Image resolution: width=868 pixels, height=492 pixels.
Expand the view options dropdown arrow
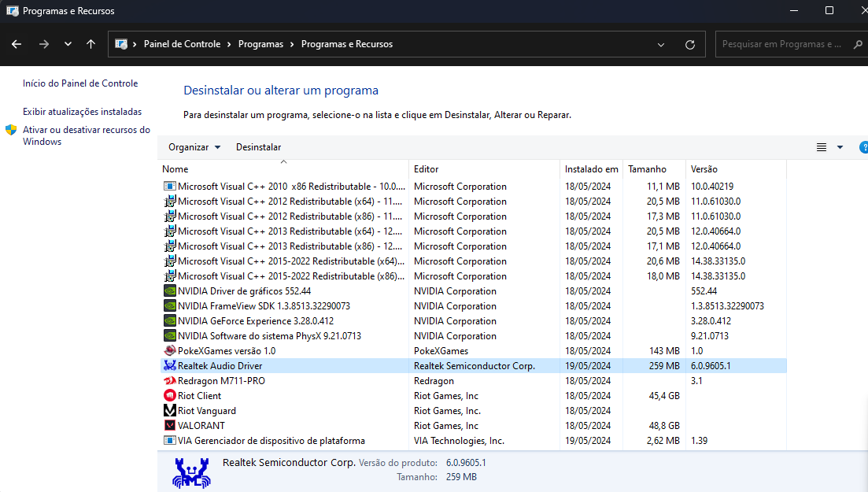tap(840, 147)
